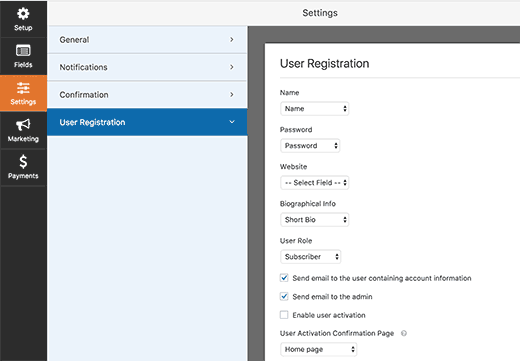This screenshot has height=361, width=520.
Task: Expand the Notifications section chevron
Action: pos(232,67)
